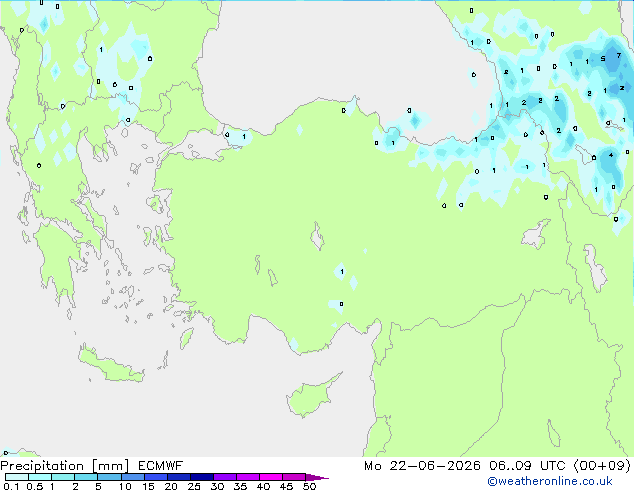The image size is (634, 490).
Task: Click the 1 mm value in central Turkey
Action: pyautogui.click(x=342, y=271)
